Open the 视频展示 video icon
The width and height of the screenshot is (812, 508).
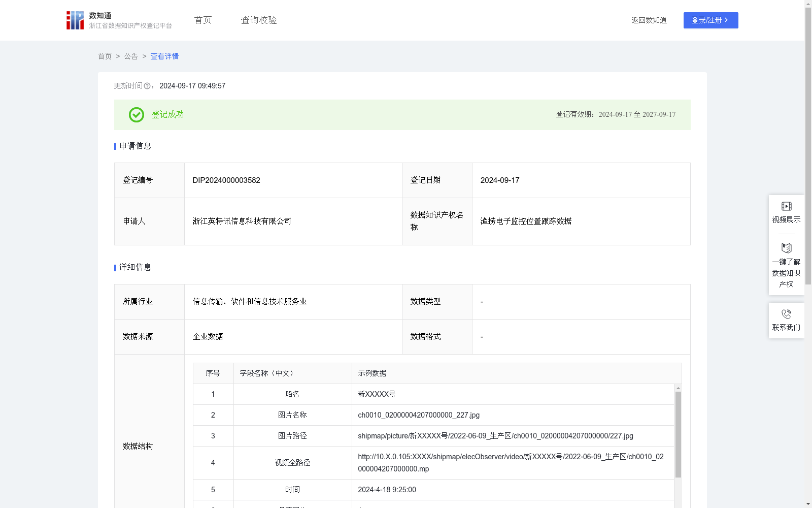tap(786, 206)
